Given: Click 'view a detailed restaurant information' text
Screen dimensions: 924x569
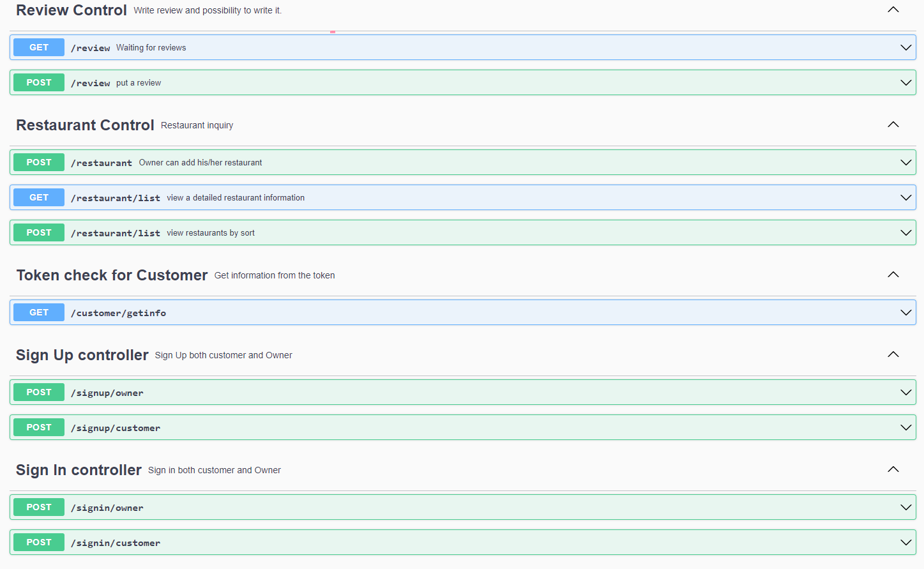Looking at the screenshot, I should (236, 197).
